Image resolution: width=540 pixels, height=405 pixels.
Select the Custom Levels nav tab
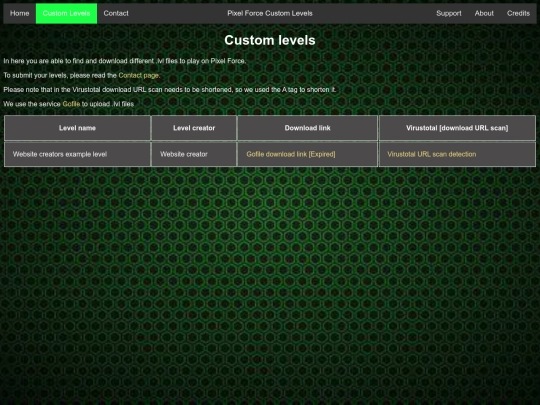click(66, 13)
